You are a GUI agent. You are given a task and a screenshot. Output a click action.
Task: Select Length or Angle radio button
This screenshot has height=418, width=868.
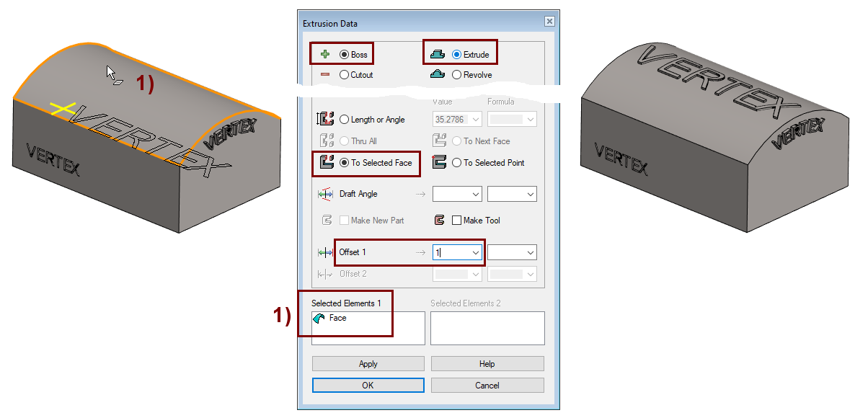pyautogui.click(x=345, y=120)
